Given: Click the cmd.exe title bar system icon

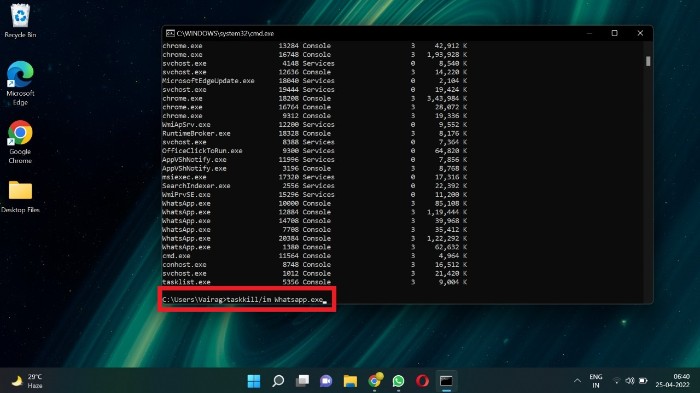Looking at the screenshot, I should [170, 33].
